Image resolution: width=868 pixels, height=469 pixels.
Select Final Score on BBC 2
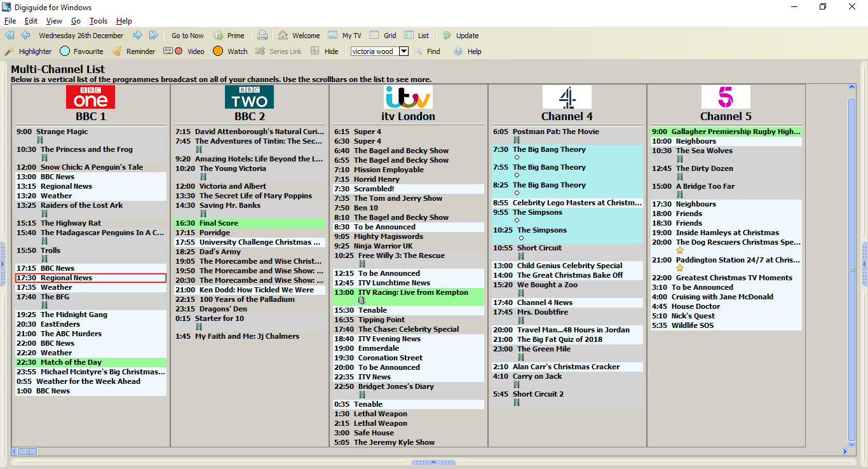coord(250,224)
